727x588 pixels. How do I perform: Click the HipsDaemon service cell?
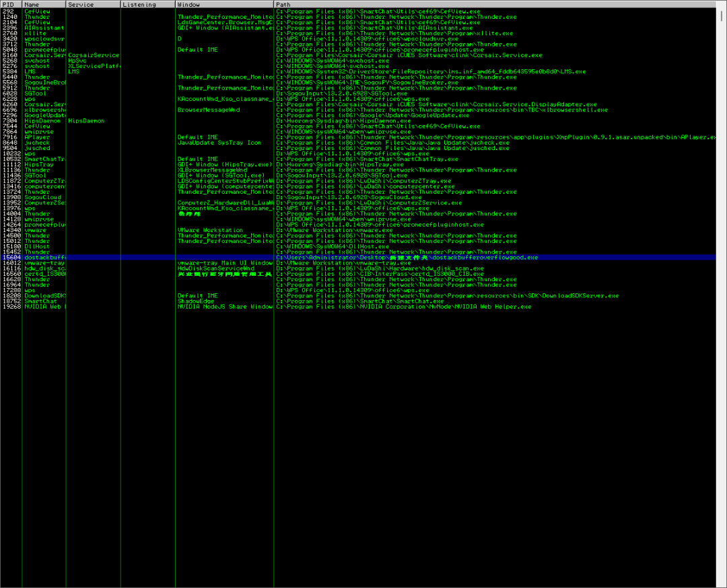click(x=86, y=121)
